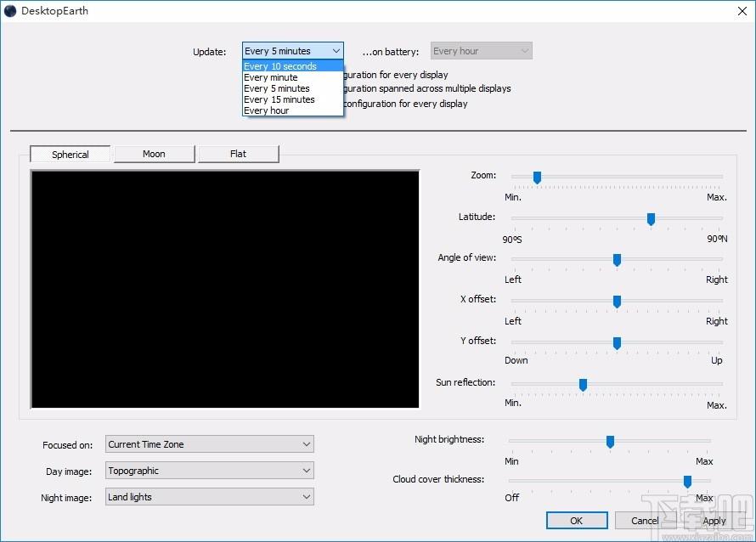Screen dimensions: 756x542
Task: Click the OK button
Action: pyautogui.click(x=577, y=521)
